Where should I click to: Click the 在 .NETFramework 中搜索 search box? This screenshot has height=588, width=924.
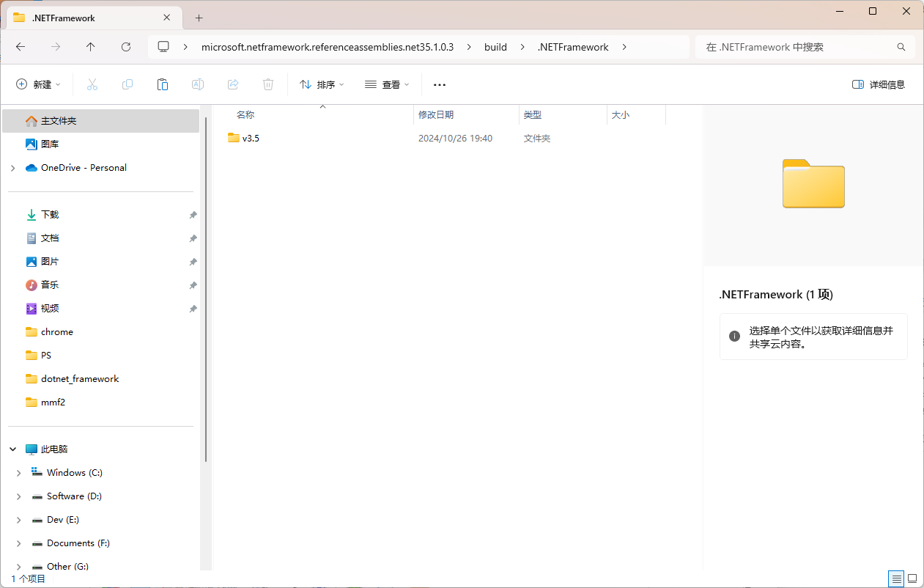coord(805,47)
